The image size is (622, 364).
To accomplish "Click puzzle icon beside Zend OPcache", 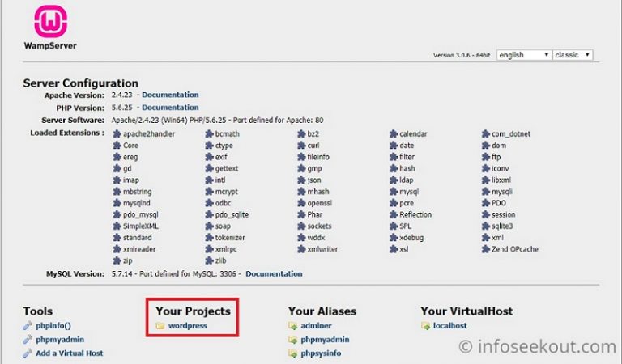I will coord(486,249).
